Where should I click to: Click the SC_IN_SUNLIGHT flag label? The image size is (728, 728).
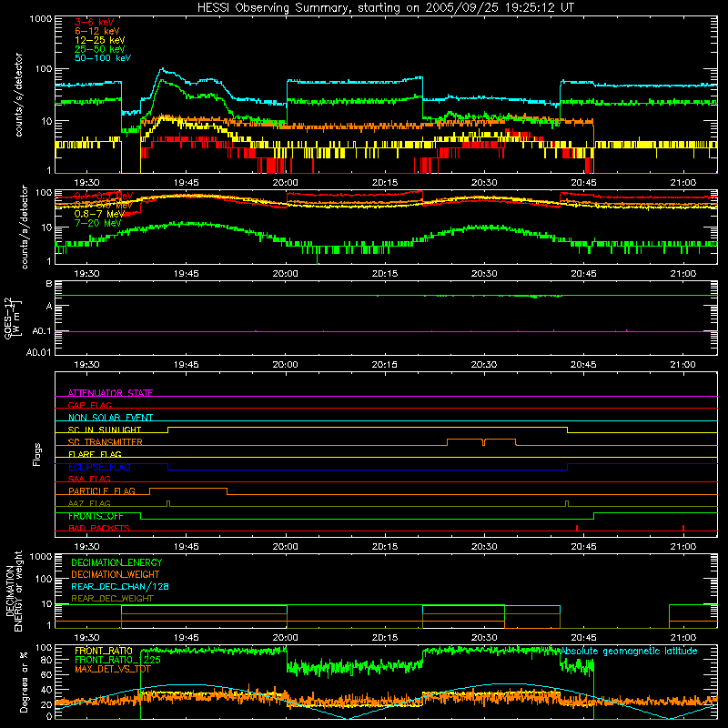(105, 430)
